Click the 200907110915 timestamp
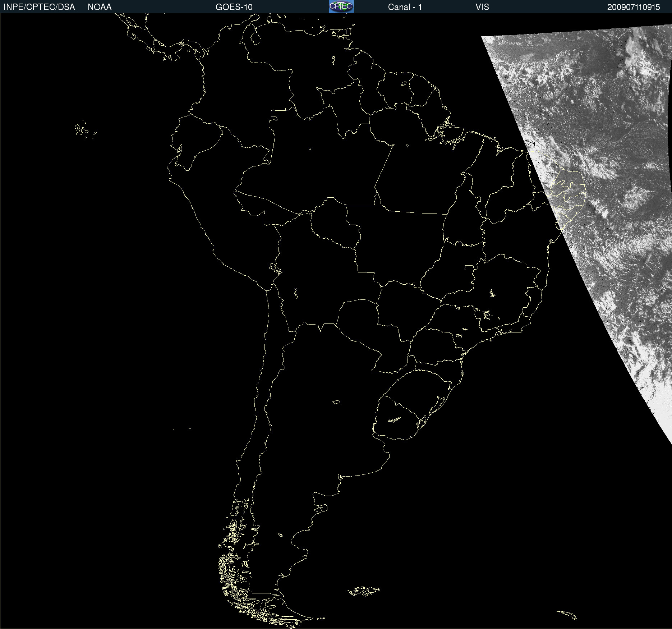This screenshot has width=672, height=629. coord(634,7)
